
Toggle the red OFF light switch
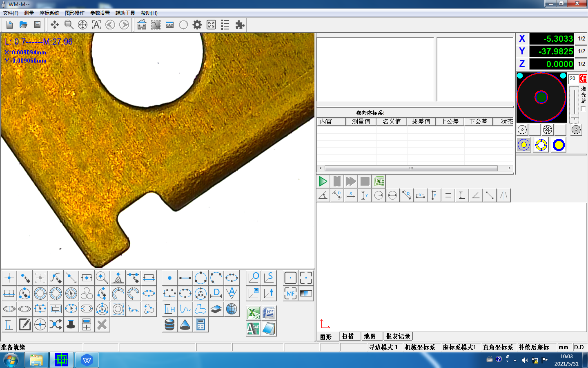tap(583, 79)
